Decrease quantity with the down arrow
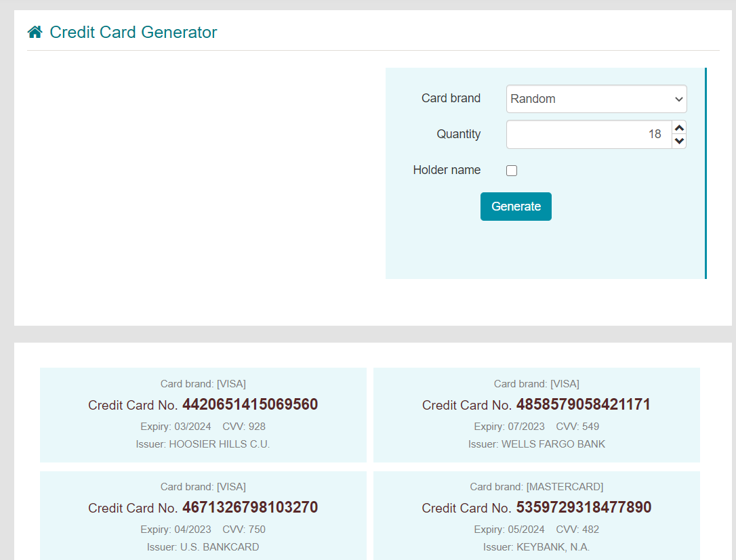Viewport: 736px width, 560px height. 679,141
